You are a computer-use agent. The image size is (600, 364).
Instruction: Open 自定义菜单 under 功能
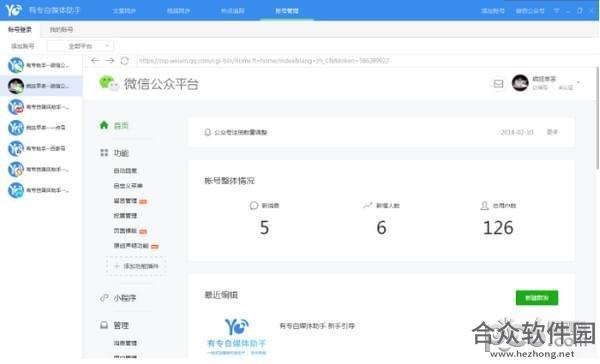(x=128, y=186)
